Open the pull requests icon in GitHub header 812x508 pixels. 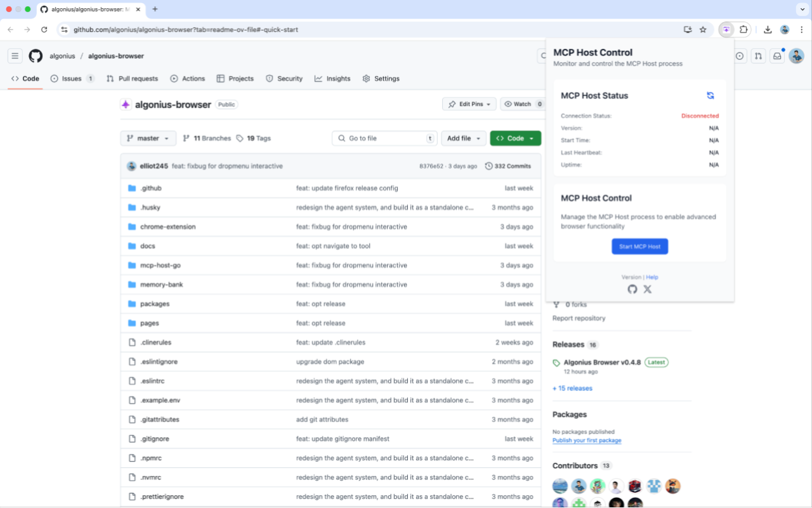coord(758,56)
